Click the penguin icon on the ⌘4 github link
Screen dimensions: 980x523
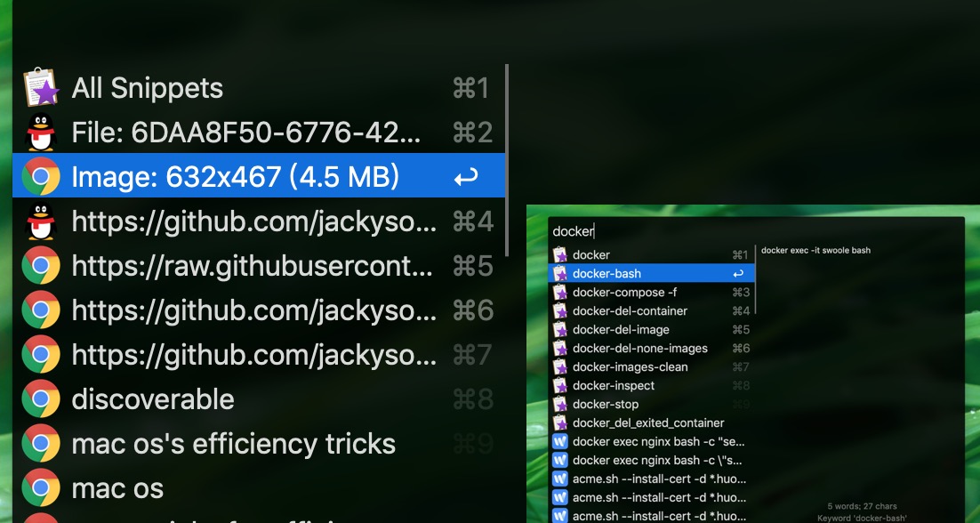pyautogui.click(x=41, y=221)
